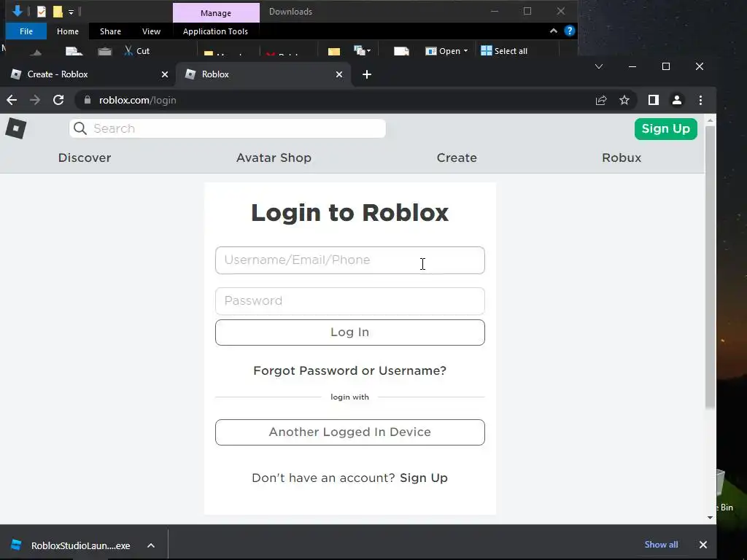This screenshot has width=747, height=560.
Task: Click the Password input field
Action: point(349,301)
